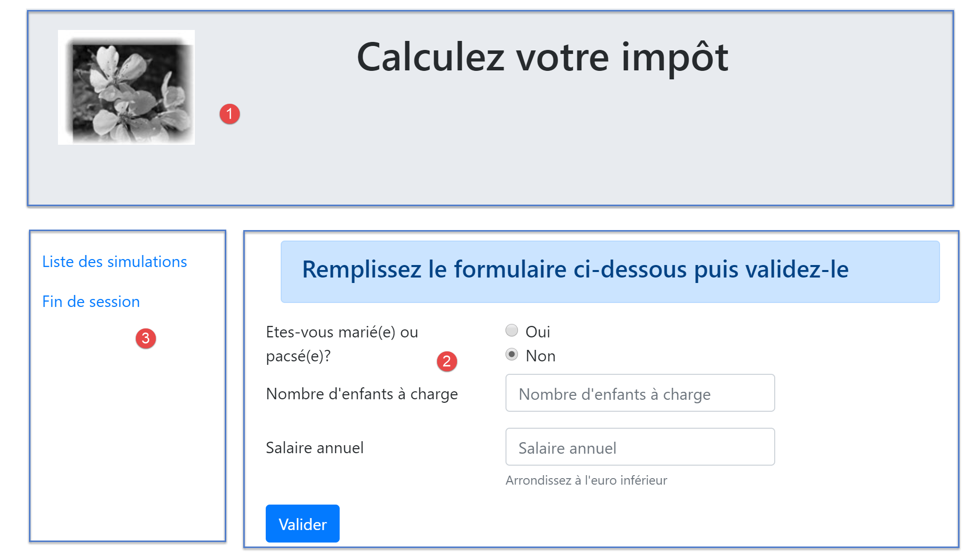Click the Calculez votre impôt heading
The width and height of the screenshot is (980, 553).
click(x=542, y=57)
